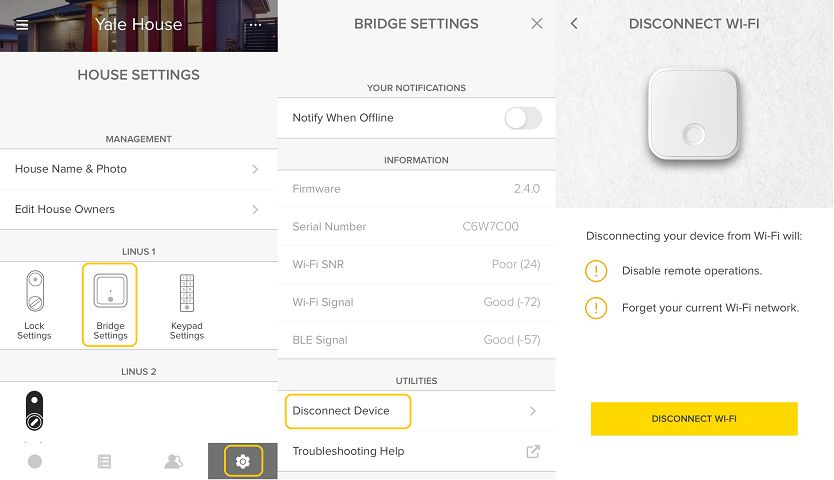Select the gear settings tab icon
834x480 pixels.
(x=243, y=461)
